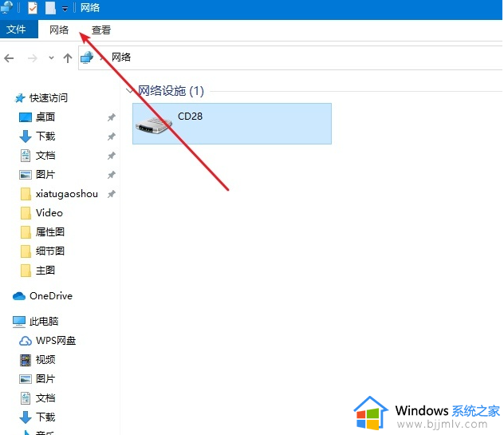
Task: Open pinned 下载 under quick access
Action: click(45, 136)
